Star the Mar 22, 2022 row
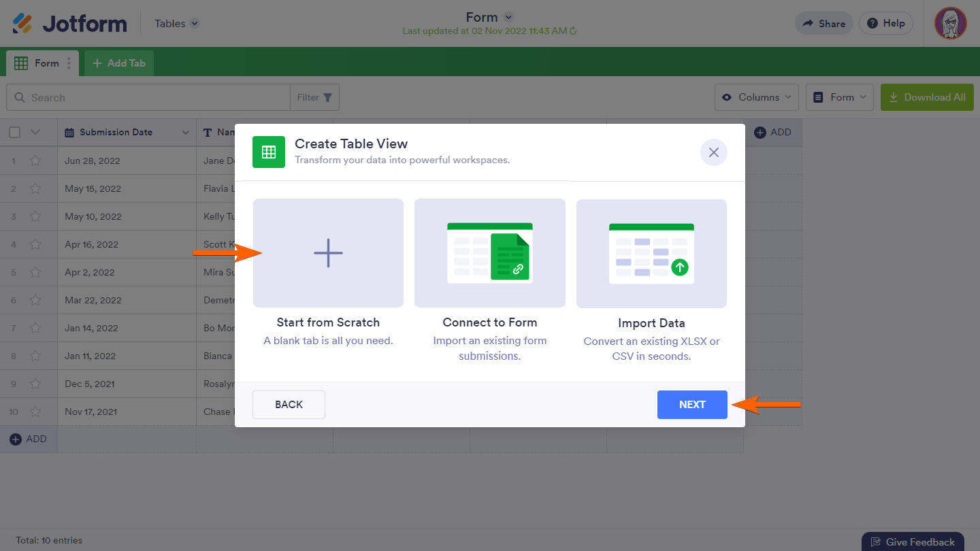The height and width of the screenshot is (551, 980). click(x=35, y=300)
